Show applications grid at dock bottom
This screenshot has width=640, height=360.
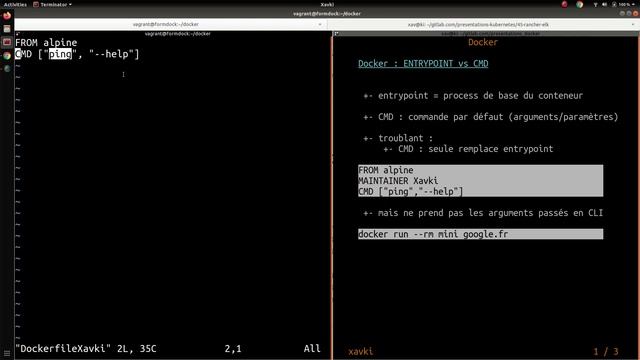[x=7, y=353]
